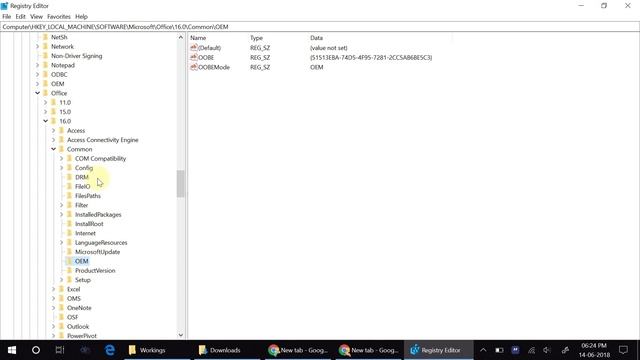The height and width of the screenshot is (360, 640).
Task: Collapse the Common key
Action: pyautogui.click(x=53, y=149)
